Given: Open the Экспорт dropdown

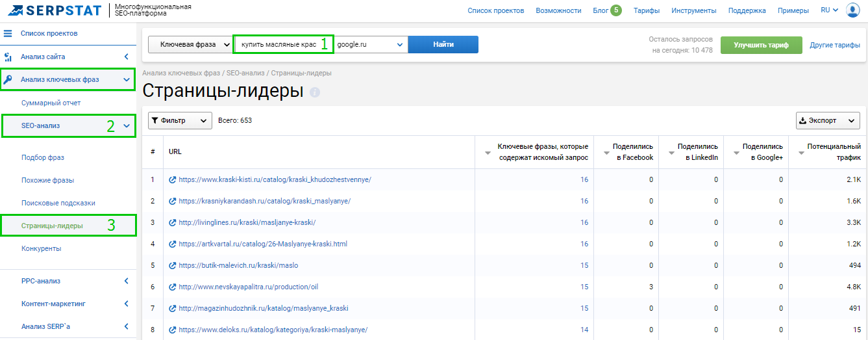Looking at the screenshot, I should (x=828, y=120).
